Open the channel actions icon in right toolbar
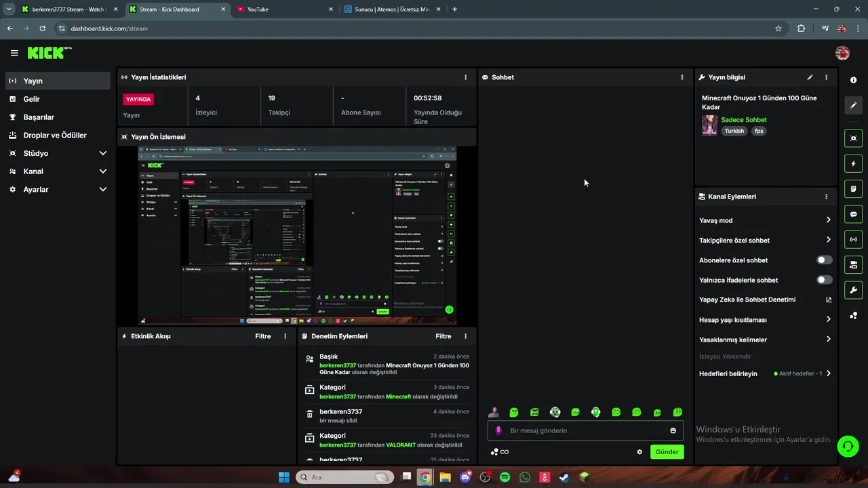The image size is (868, 488). tap(853, 264)
